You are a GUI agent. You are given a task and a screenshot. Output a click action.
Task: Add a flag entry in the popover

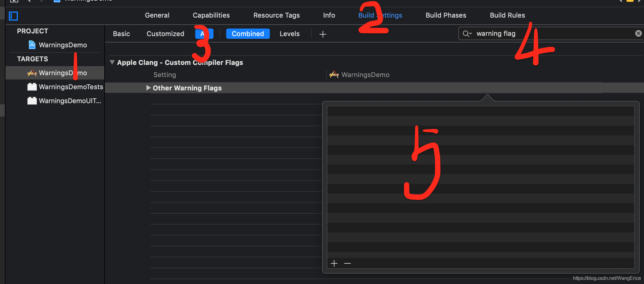[334, 263]
